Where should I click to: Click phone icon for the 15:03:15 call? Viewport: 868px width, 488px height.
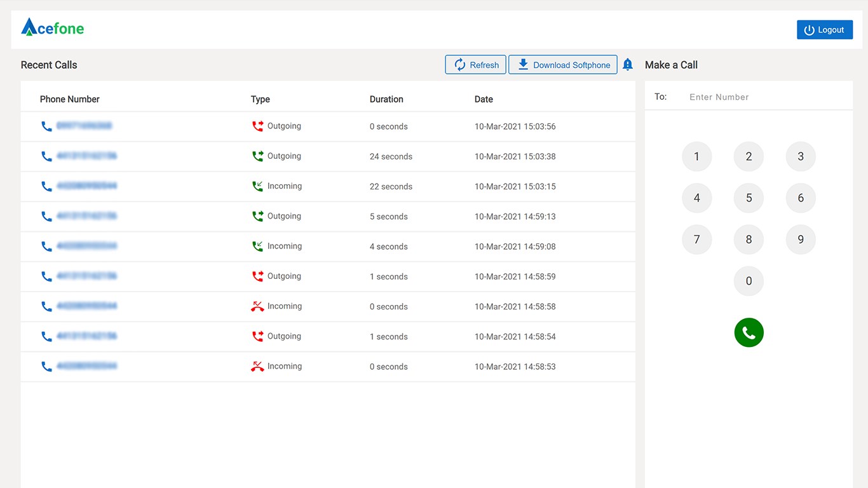coord(46,186)
